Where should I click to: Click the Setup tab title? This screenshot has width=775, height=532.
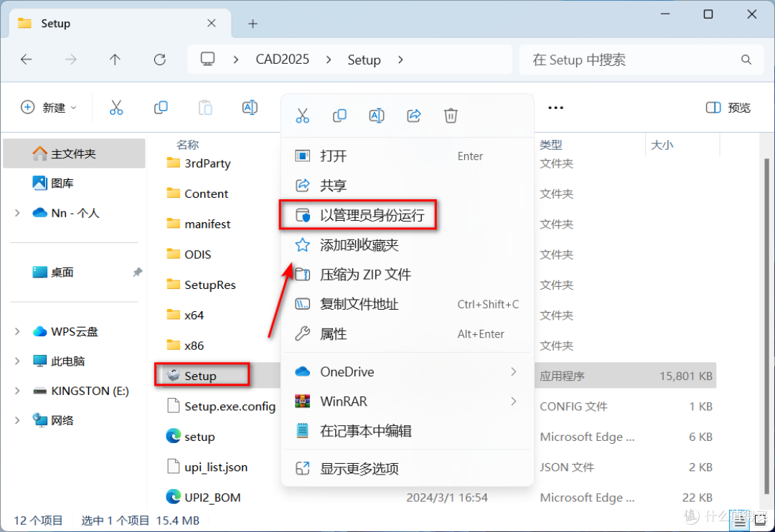pos(55,23)
